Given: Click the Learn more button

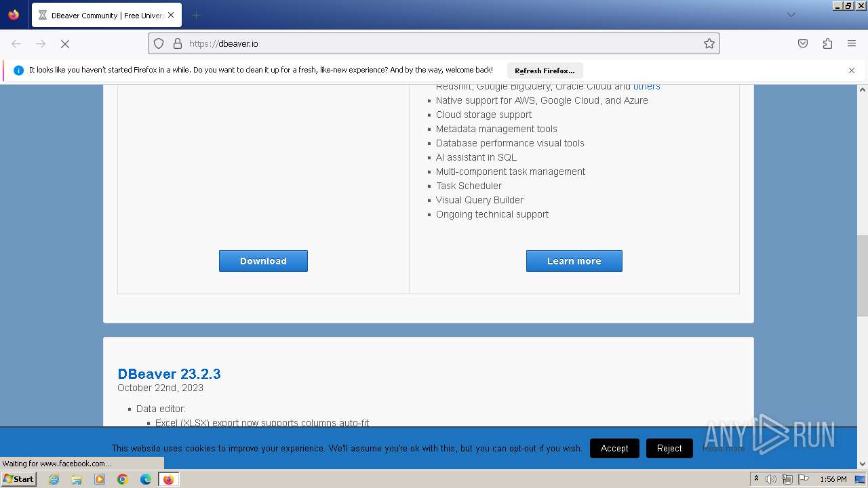Looking at the screenshot, I should (x=574, y=261).
